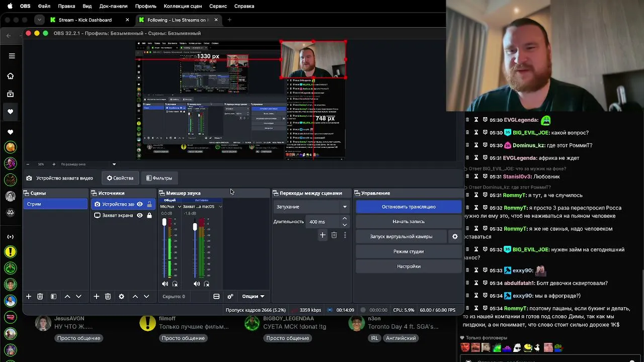Mute the Захват macOS audio channel
The image size is (644, 362).
click(197, 284)
